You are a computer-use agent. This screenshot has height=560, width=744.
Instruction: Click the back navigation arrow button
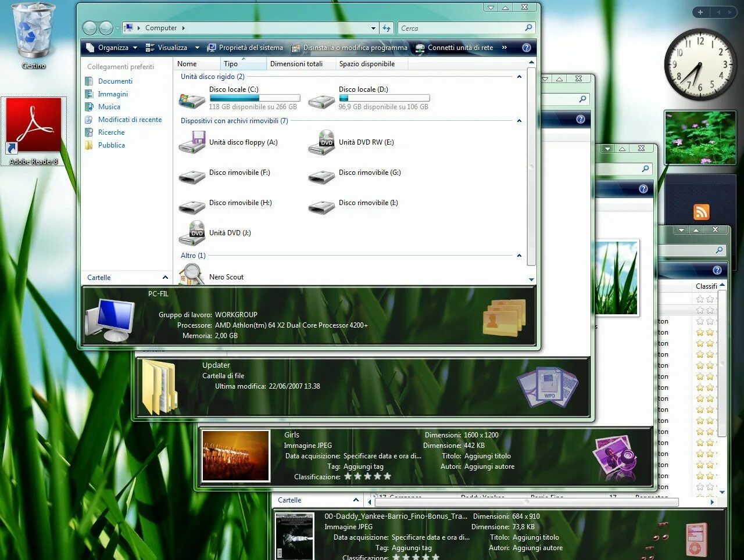pyautogui.click(x=89, y=28)
